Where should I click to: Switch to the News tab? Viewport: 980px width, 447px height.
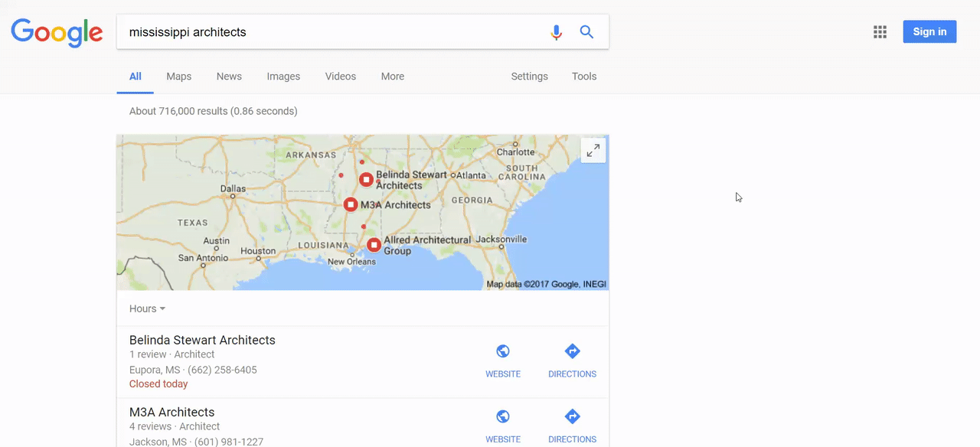pos(229,77)
